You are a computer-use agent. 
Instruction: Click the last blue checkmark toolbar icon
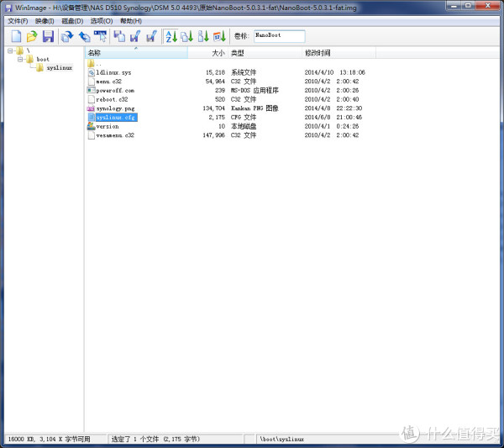point(151,36)
